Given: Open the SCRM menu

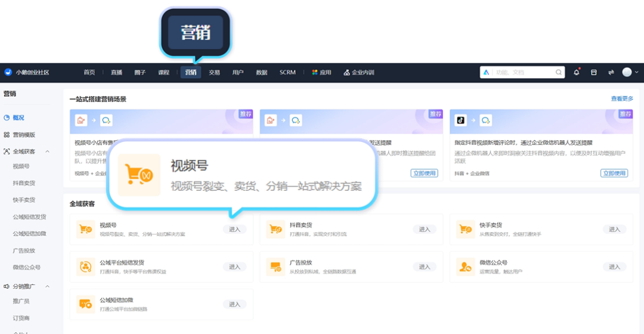Looking at the screenshot, I should coord(287,72).
